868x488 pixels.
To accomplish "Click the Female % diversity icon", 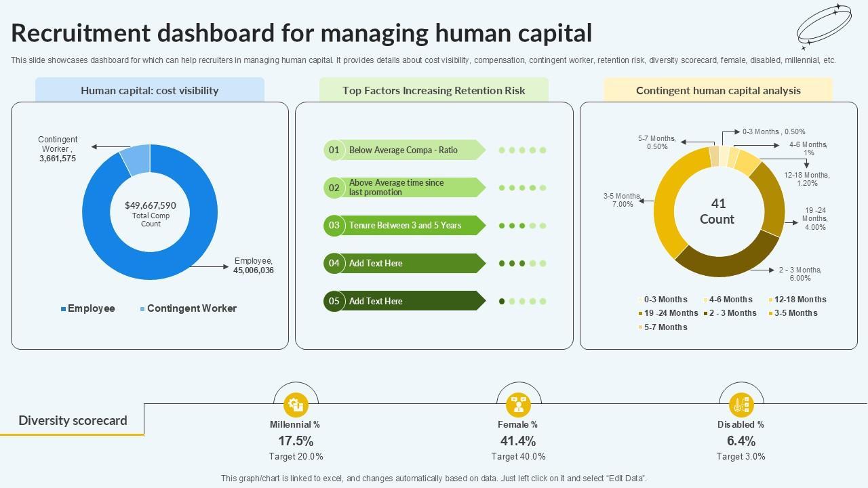I will [519, 405].
